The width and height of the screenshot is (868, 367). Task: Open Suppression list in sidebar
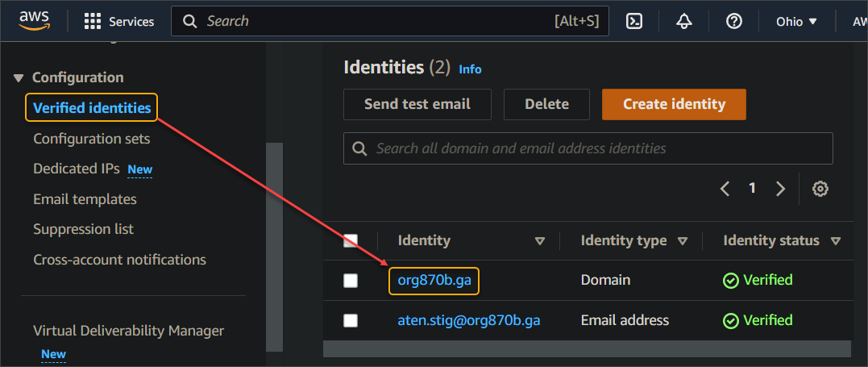tap(83, 229)
